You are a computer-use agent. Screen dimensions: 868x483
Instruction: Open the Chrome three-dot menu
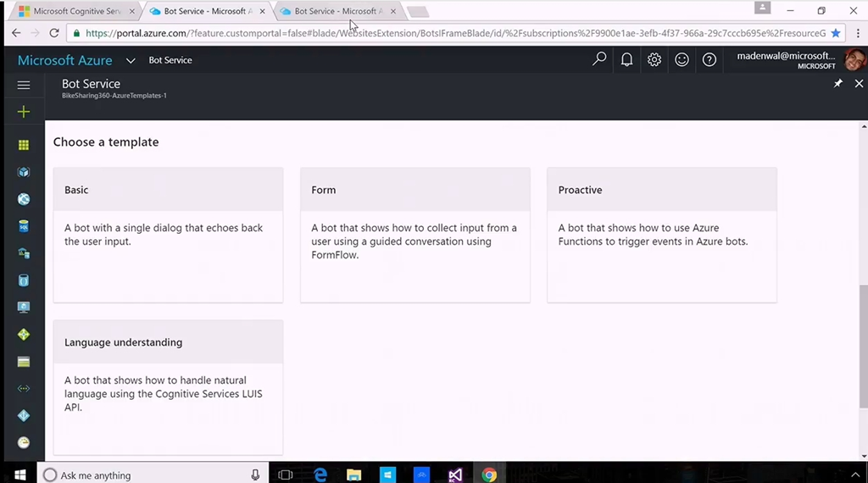[858, 33]
